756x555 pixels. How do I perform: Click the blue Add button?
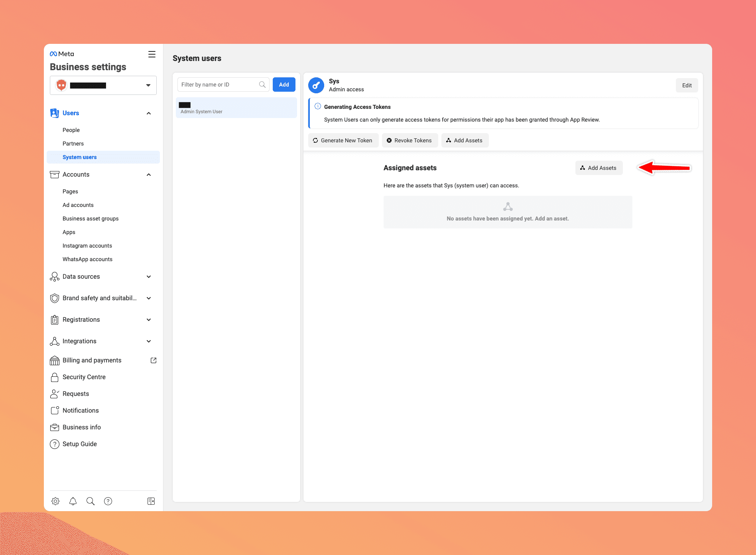tap(284, 85)
